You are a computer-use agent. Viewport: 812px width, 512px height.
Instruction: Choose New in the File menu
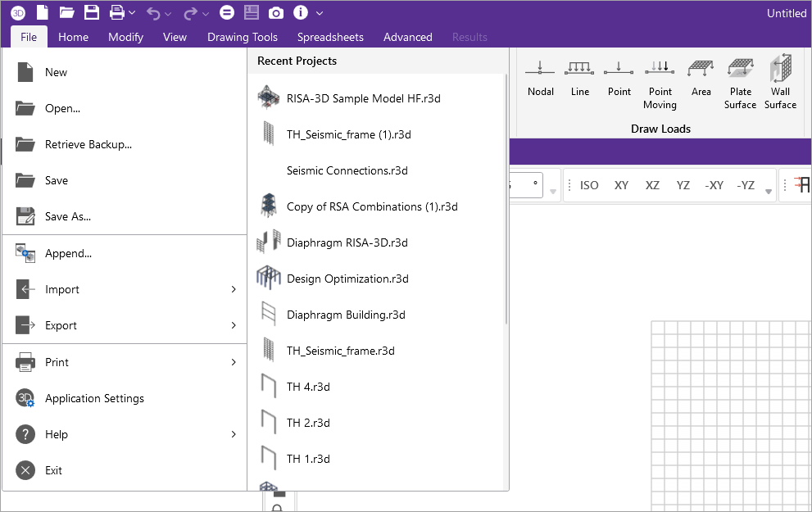point(125,72)
